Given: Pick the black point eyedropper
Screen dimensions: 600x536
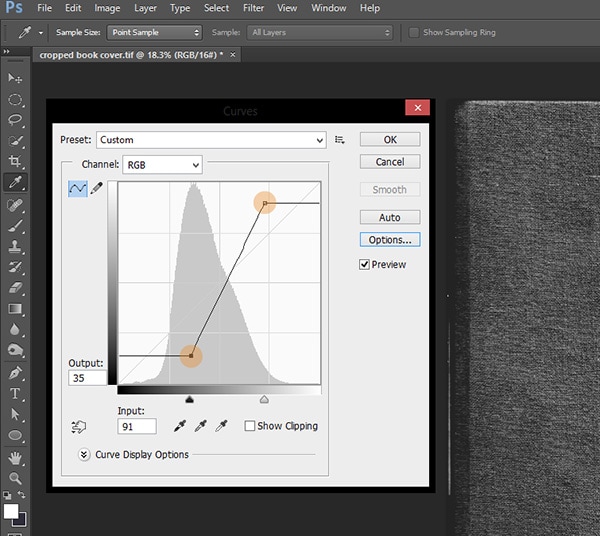Looking at the screenshot, I should click(x=180, y=426).
